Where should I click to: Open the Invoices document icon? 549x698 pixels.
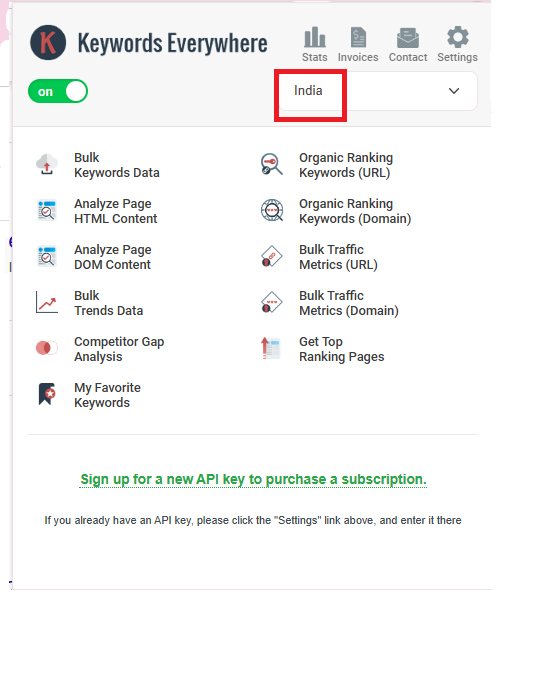(x=358, y=37)
